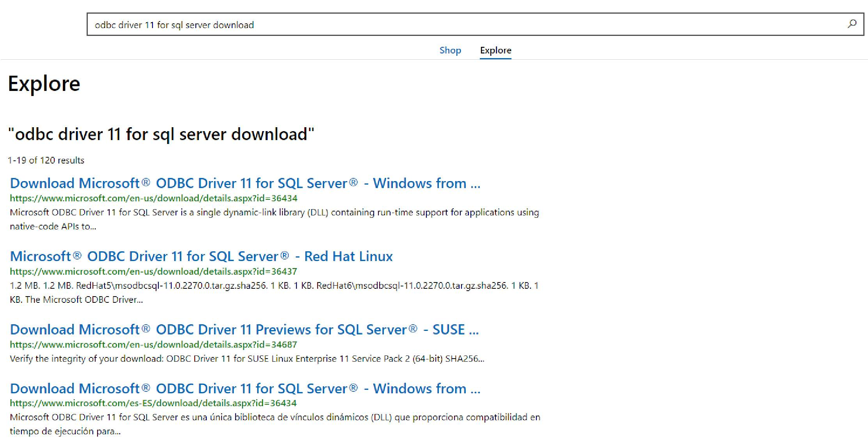
Task: Visit URL details.aspx?id=36437 under Red Hat result
Action: (x=154, y=271)
